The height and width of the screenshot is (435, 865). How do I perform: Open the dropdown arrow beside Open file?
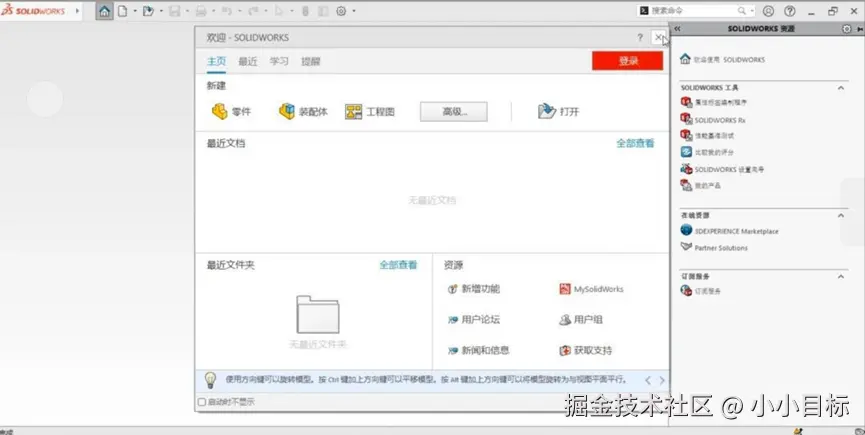point(161,11)
